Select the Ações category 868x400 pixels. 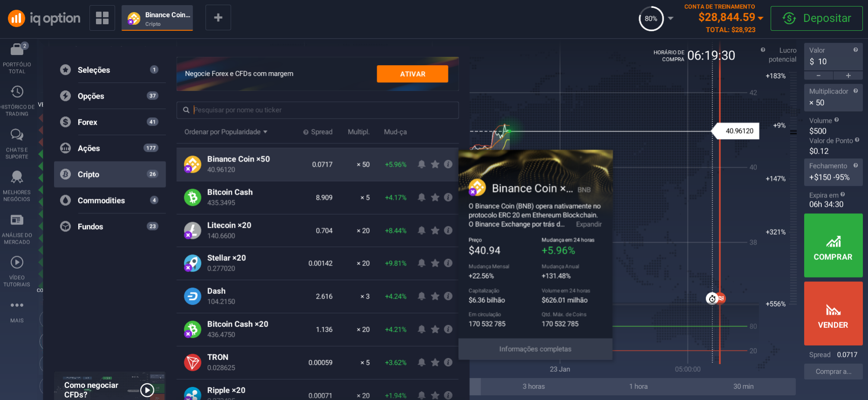pyautogui.click(x=110, y=148)
